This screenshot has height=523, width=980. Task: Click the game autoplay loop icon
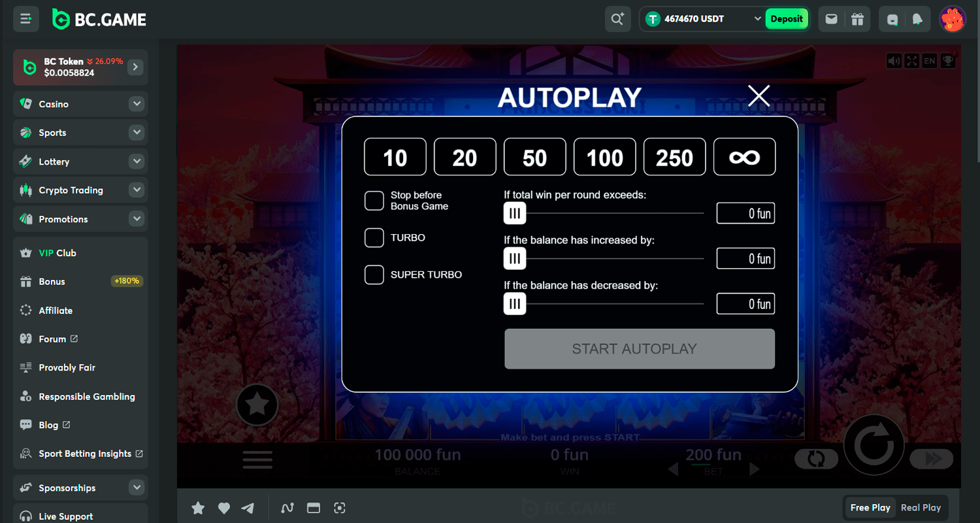coord(816,459)
